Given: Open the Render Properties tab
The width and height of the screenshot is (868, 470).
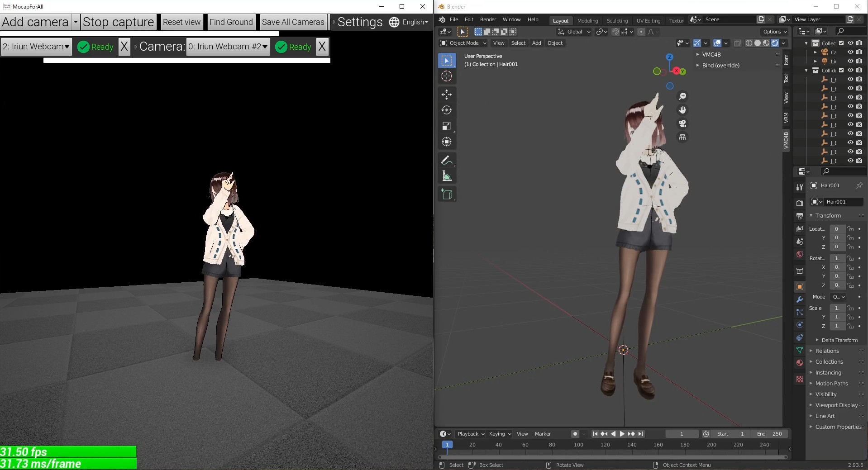Looking at the screenshot, I should tap(799, 203).
